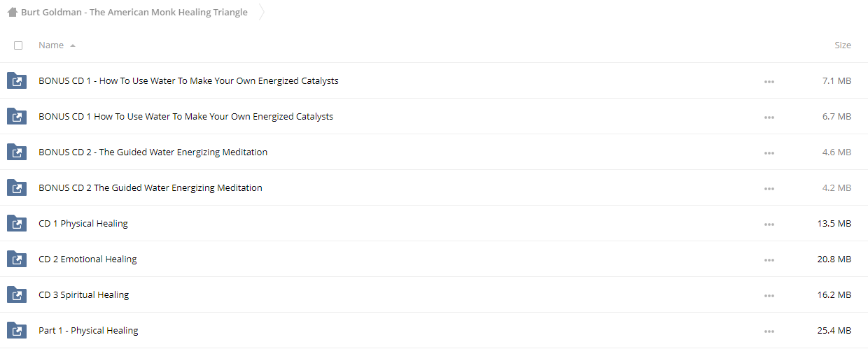
Task: Show actions menu for Part 1 - Physical Healing
Action: tap(769, 332)
